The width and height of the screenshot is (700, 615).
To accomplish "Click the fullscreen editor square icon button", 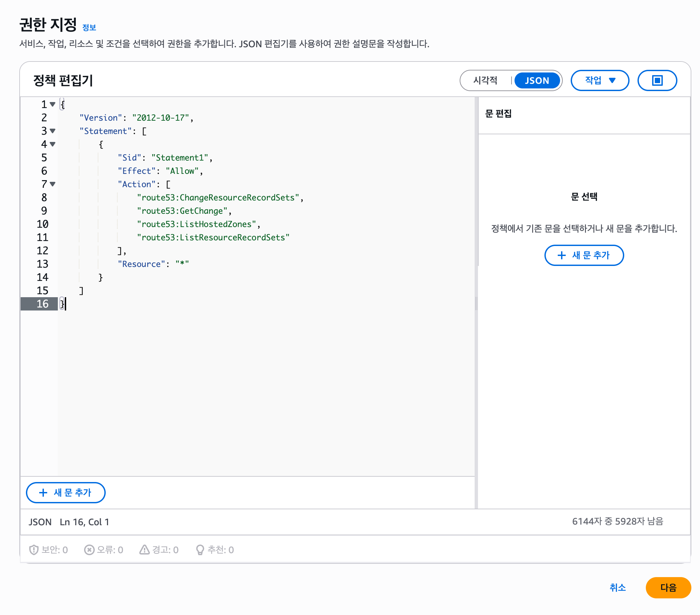I will click(x=657, y=80).
